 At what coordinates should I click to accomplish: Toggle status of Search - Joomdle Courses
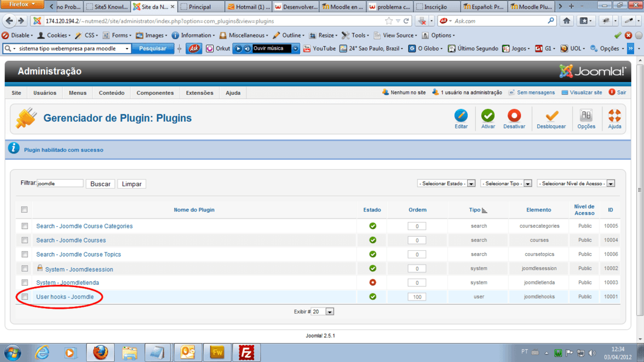[x=372, y=240]
